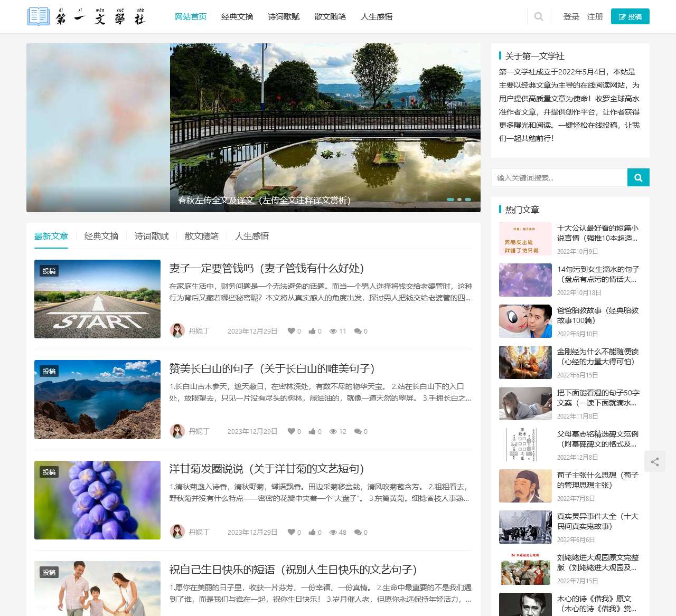Open the family photo article thumbnail

[x=97, y=589]
